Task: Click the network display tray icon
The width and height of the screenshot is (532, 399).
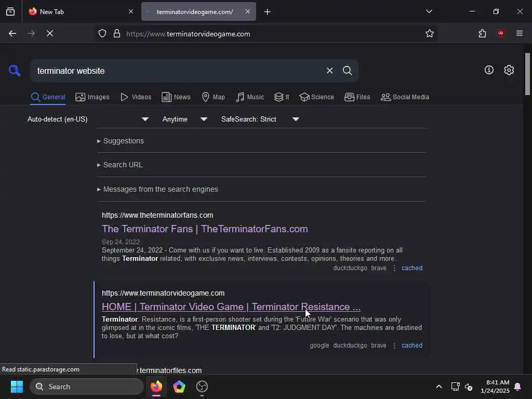Action: (455, 387)
